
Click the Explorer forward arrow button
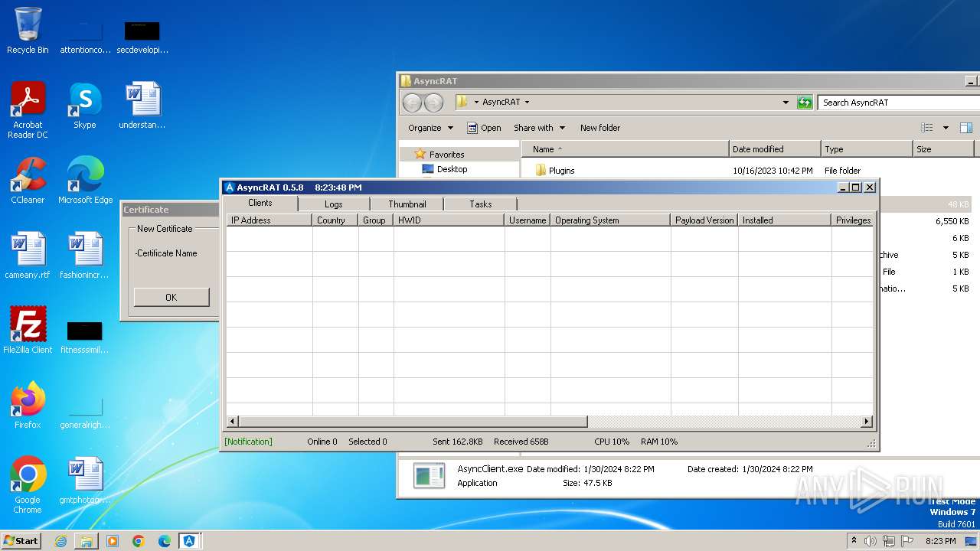433,103
